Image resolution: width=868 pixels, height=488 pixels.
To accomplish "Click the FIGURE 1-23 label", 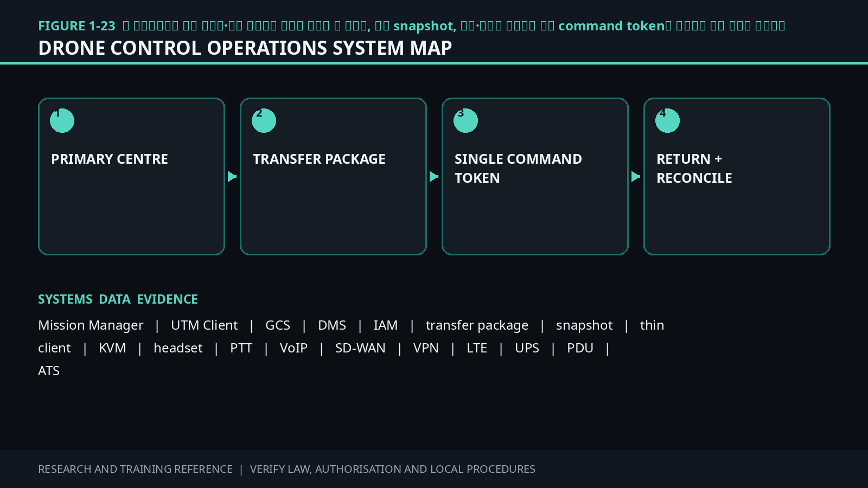I will tap(76, 26).
